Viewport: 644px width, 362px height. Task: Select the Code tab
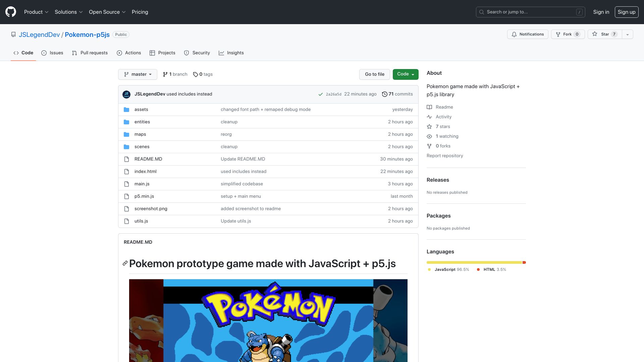[23, 53]
